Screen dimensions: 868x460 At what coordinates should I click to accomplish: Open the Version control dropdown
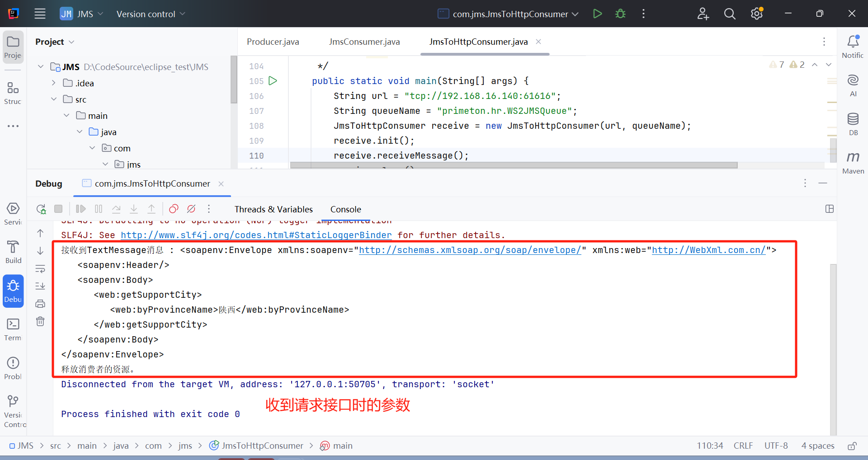(151, 14)
